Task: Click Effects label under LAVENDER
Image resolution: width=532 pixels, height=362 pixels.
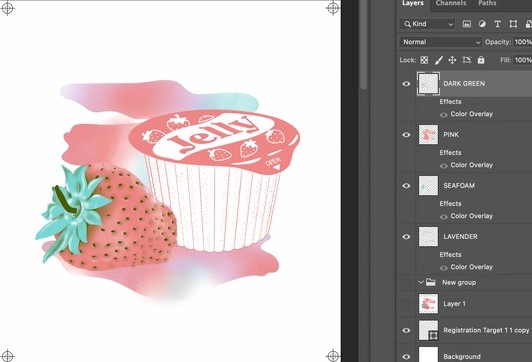Action: click(x=450, y=254)
